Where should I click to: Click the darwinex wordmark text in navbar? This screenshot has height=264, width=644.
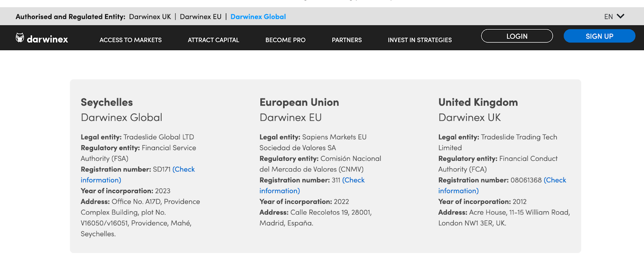47,39
